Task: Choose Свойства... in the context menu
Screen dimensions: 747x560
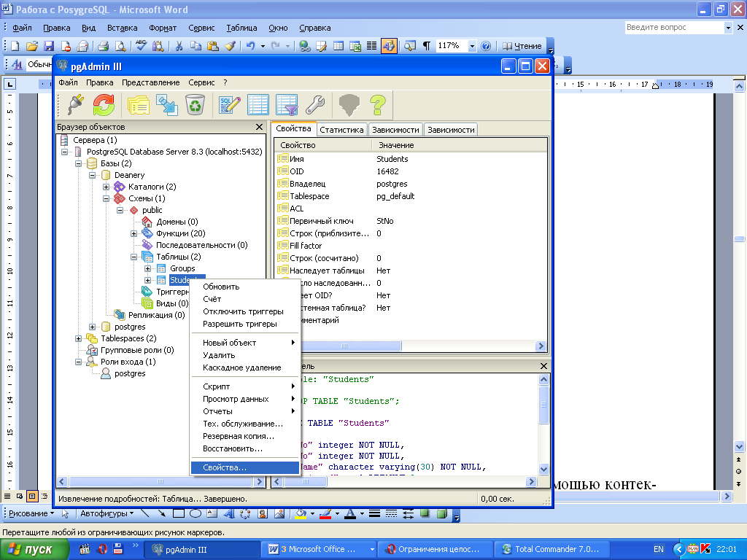Action: point(245,467)
